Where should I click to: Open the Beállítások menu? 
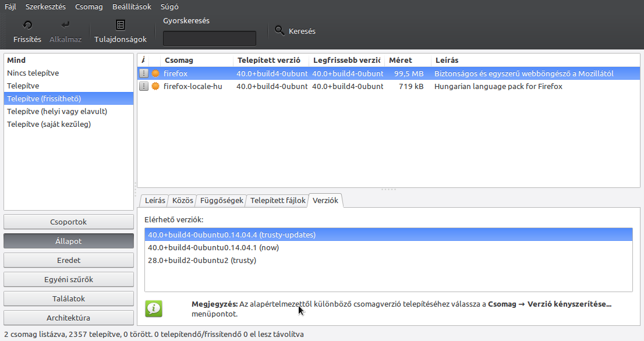pyautogui.click(x=132, y=6)
